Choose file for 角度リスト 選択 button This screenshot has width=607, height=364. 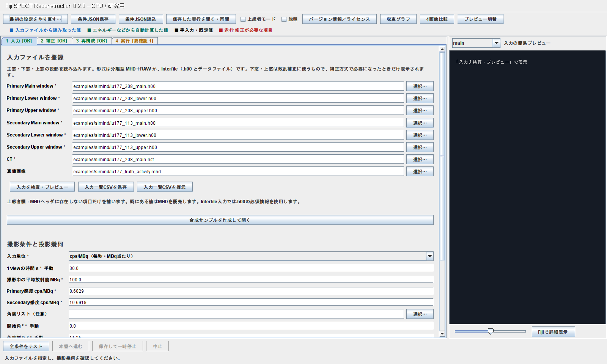pyautogui.click(x=420, y=314)
